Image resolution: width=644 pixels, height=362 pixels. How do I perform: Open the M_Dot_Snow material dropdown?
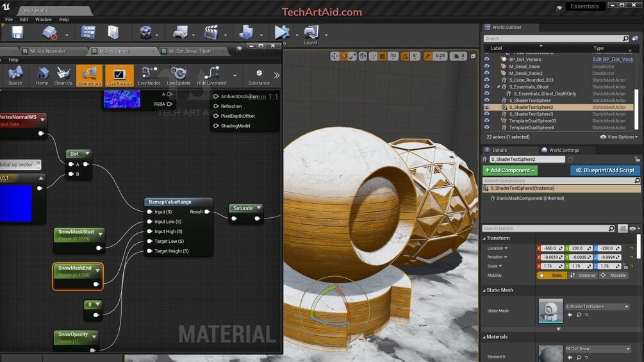(x=598, y=349)
